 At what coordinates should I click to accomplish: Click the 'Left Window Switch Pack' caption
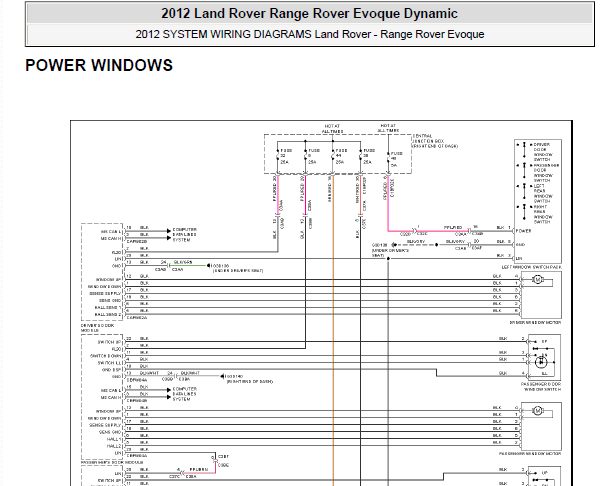(532, 267)
